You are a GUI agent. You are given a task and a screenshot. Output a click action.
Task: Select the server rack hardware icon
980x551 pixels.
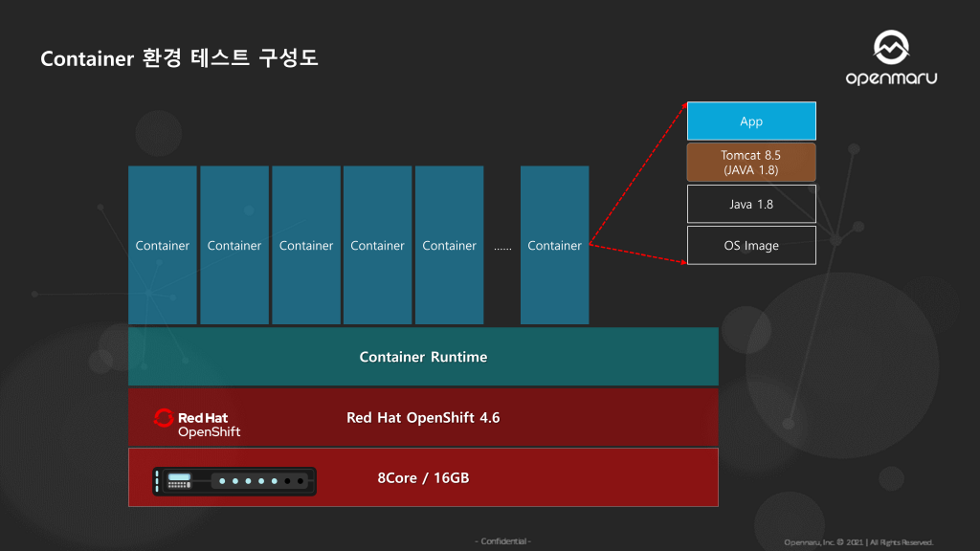[234, 481]
